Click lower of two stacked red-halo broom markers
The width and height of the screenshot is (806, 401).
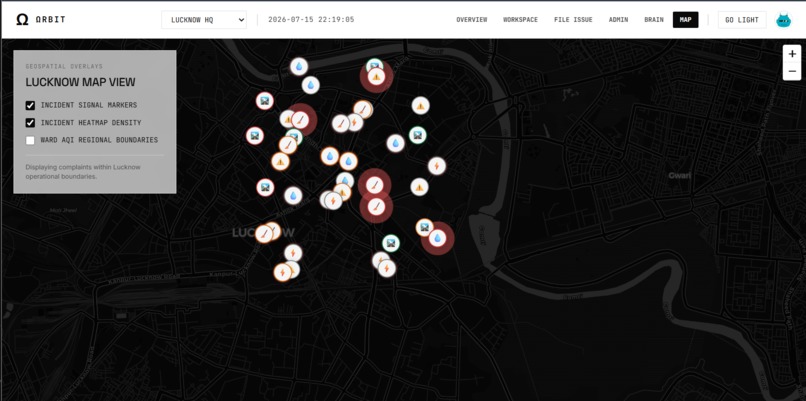pos(377,206)
